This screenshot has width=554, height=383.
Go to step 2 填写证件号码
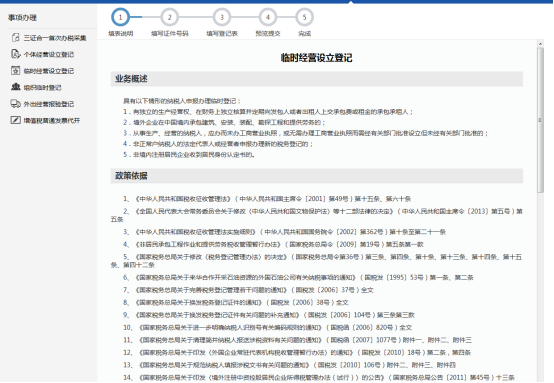(x=169, y=17)
